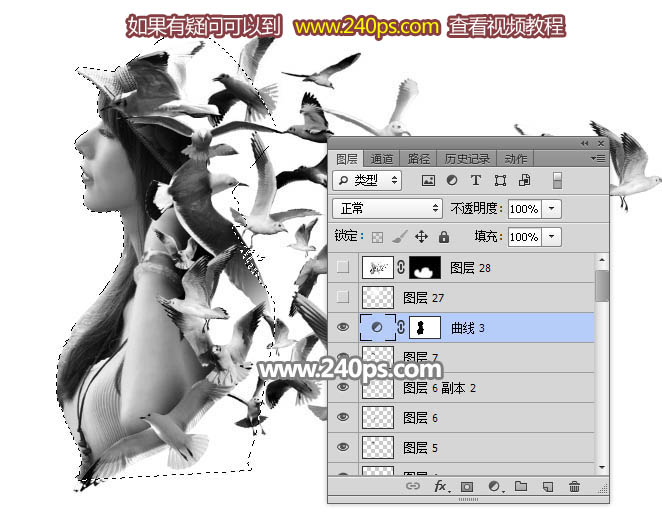Open the 类型 filter type dropdown
The height and width of the screenshot is (528, 662).
tap(367, 181)
